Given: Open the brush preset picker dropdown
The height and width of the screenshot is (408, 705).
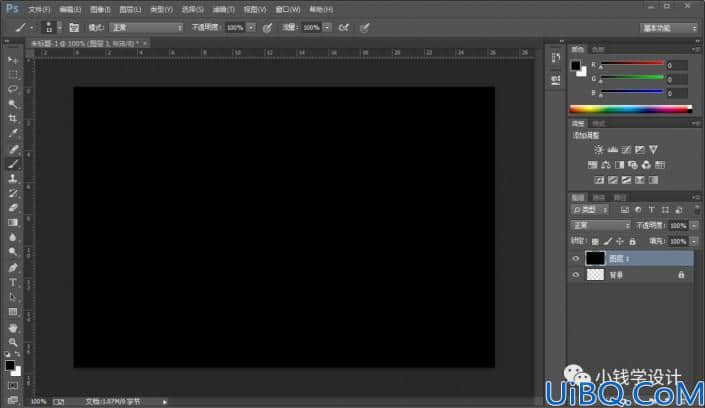Looking at the screenshot, I should pyautogui.click(x=59, y=28).
